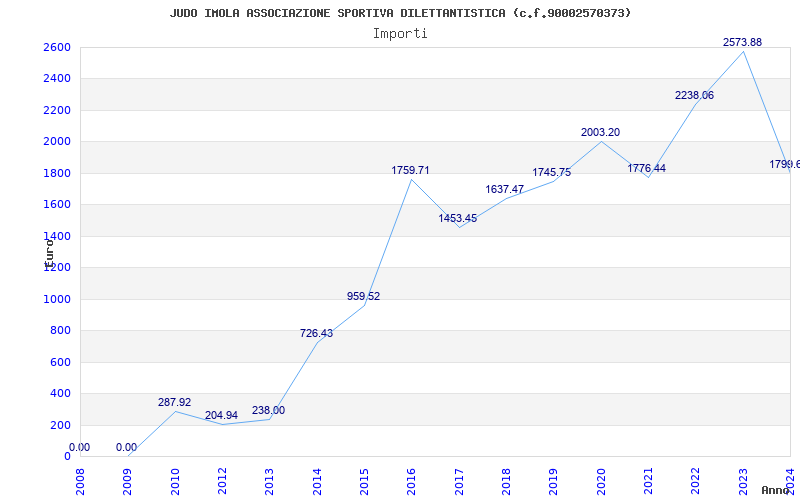Click the 2010 x-axis year label

click(x=175, y=482)
